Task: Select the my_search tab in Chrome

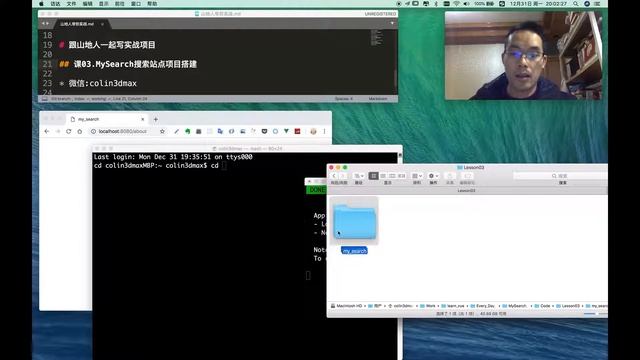Action: [x=107, y=119]
